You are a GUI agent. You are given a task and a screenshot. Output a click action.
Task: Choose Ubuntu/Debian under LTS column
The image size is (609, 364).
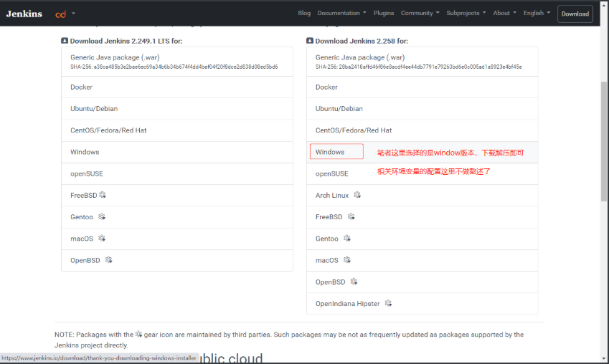click(x=177, y=109)
